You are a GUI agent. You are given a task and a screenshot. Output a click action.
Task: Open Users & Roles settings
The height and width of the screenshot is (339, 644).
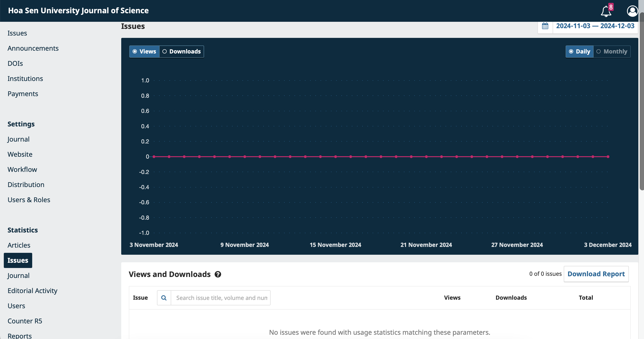click(29, 200)
